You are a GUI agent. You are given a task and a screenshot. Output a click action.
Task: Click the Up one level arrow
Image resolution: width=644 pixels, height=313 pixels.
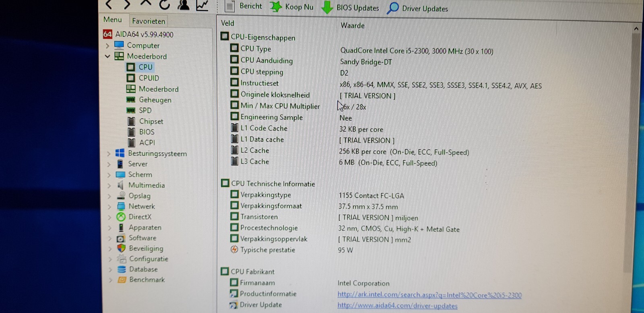pyautogui.click(x=146, y=4)
